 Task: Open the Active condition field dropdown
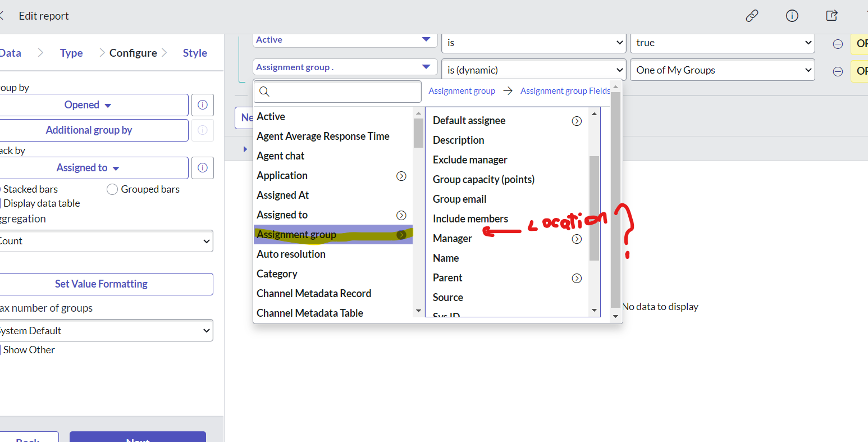345,40
